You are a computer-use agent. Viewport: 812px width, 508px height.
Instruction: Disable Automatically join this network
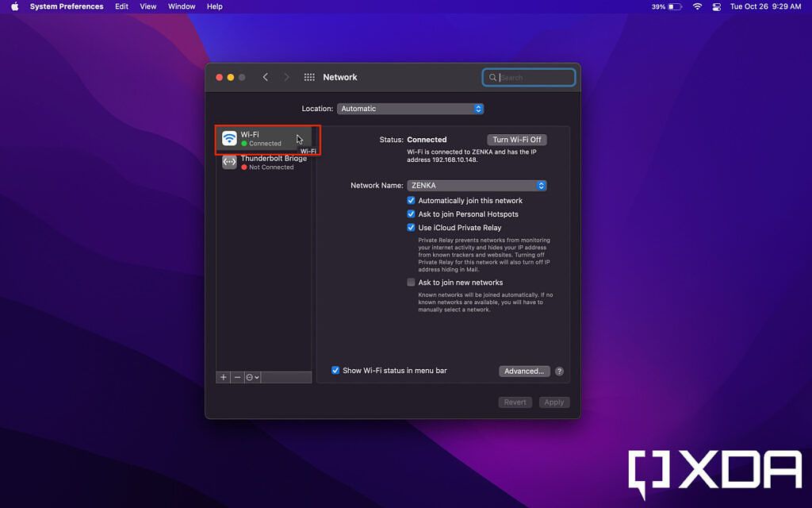[412, 201]
